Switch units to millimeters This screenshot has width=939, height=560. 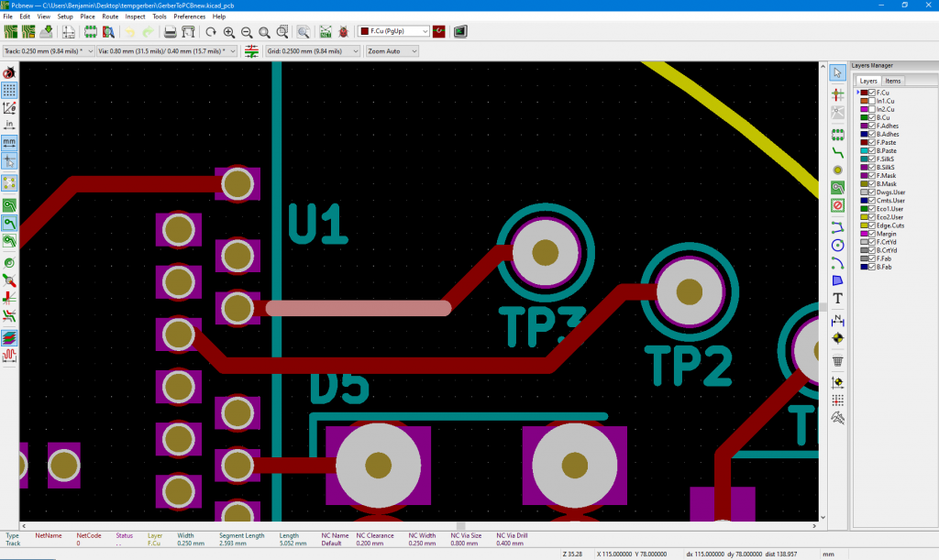[9, 143]
